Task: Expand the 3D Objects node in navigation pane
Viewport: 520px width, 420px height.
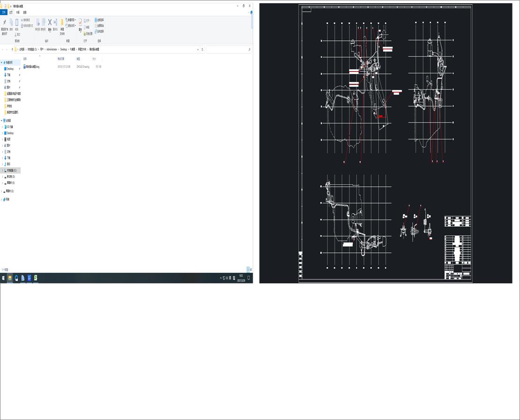Action: pos(3,126)
